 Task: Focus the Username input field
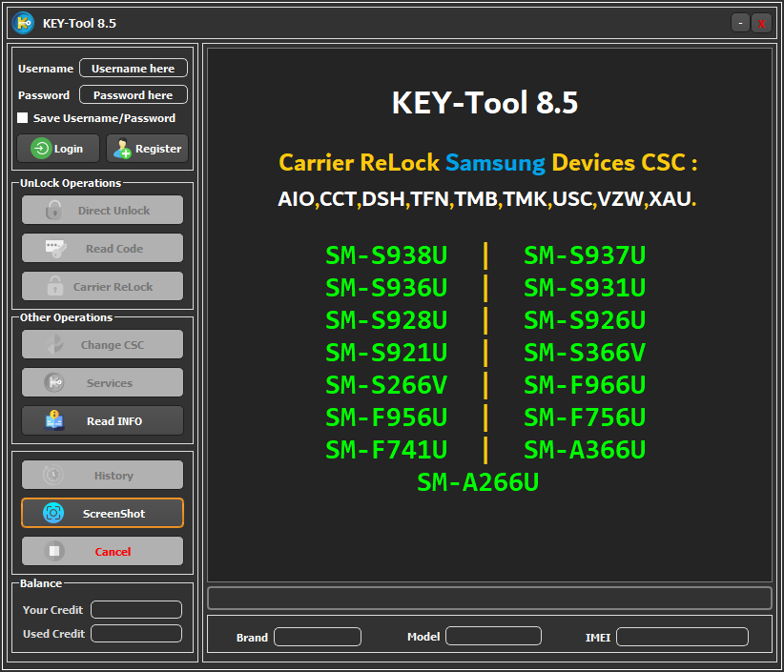pyautogui.click(x=134, y=68)
